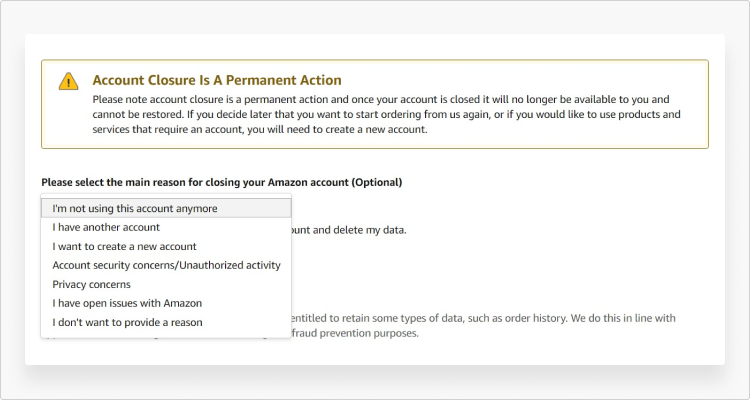Click the word "(Optional)" in the reason label
Screen dimensions: 750x400
click(x=376, y=182)
